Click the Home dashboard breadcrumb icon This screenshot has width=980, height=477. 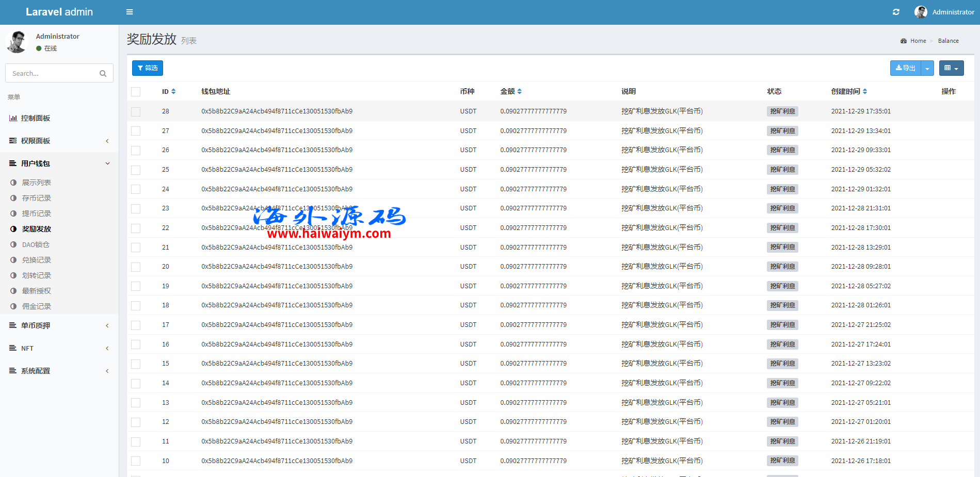(904, 41)
